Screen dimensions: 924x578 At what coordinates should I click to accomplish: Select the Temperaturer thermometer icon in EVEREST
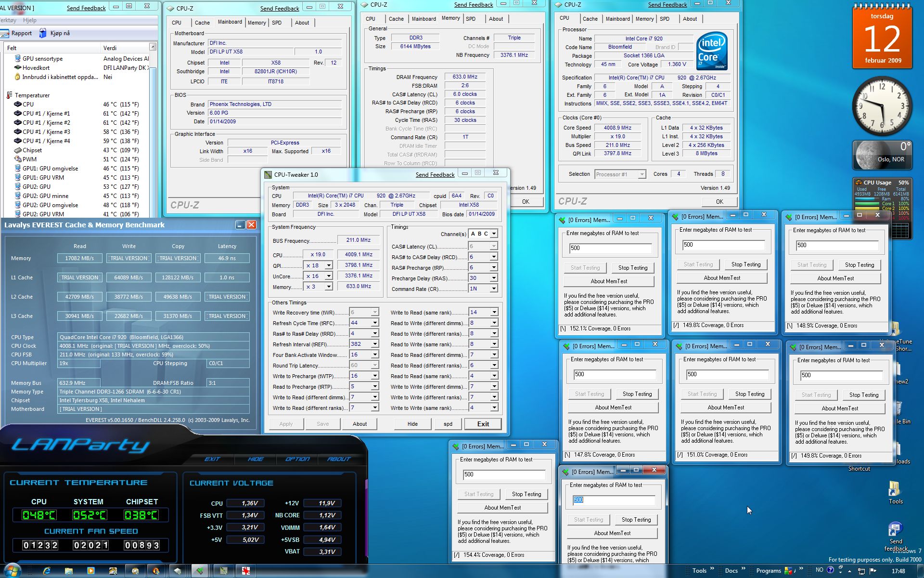[x=9, y=95]
